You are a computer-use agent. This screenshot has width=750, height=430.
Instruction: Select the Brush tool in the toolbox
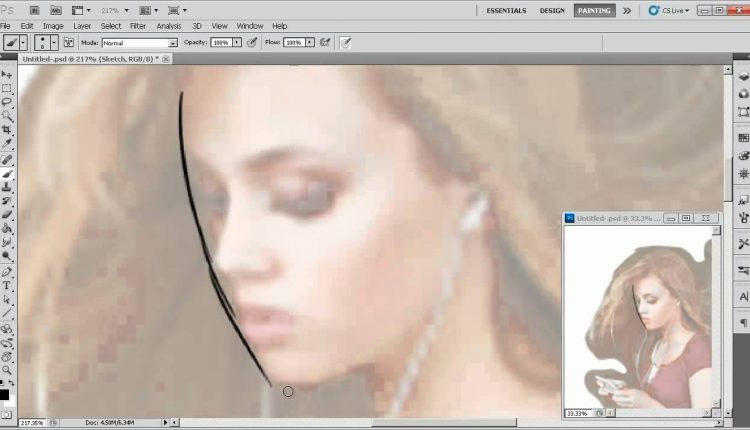click(7, 174)
